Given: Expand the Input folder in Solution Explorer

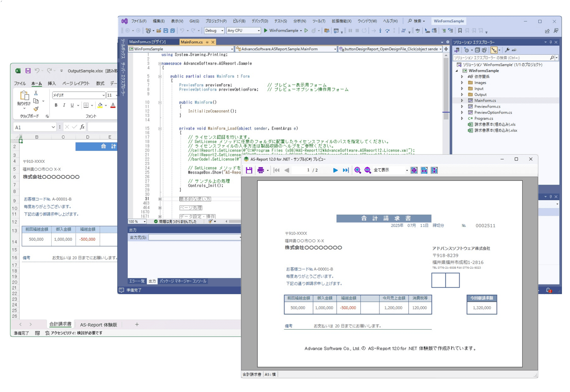Looking at the screenshot, I should (x=462, y=89).
